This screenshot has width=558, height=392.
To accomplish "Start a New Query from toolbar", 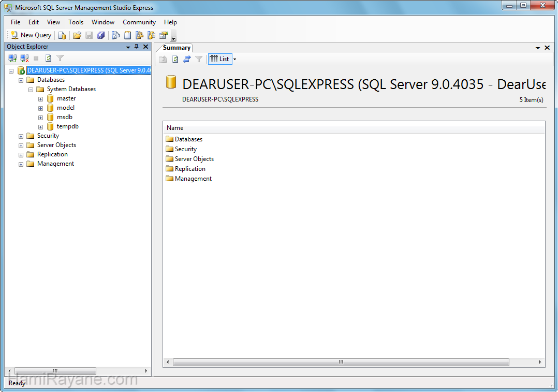I will tap(31, 35).
